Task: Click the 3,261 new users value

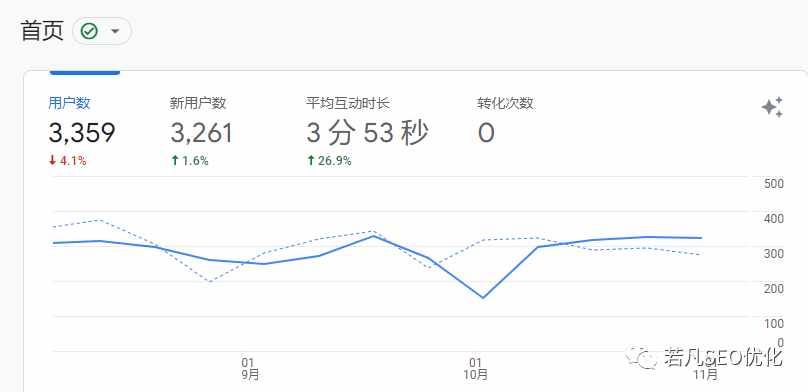Action: coord(201,133)
